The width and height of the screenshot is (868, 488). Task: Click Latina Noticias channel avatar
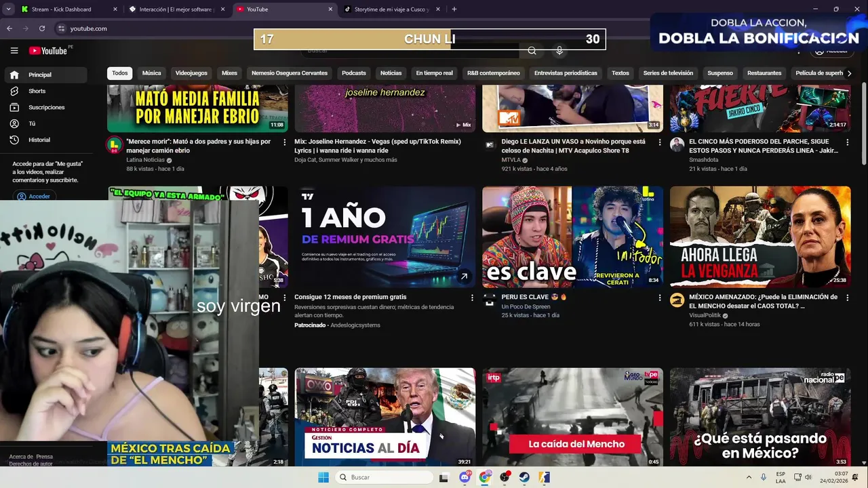pos(115,144)
